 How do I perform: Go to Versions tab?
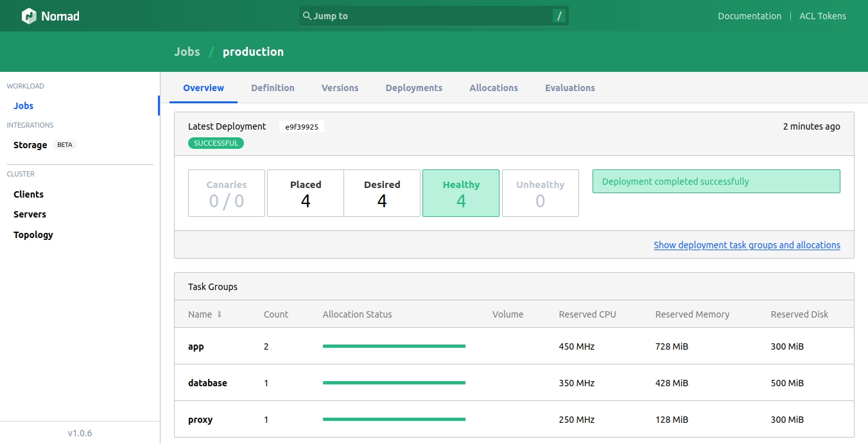coord(340,88)
